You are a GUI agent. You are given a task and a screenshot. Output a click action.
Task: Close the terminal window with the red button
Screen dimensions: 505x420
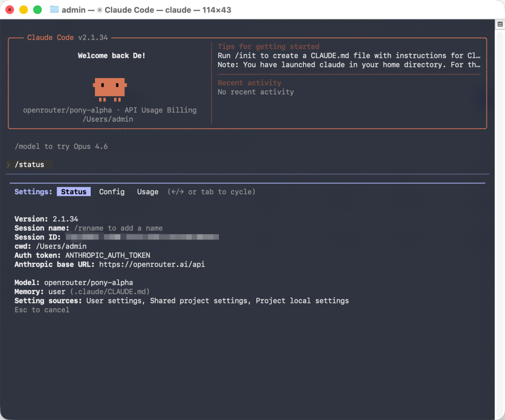(x=10, y=10)
